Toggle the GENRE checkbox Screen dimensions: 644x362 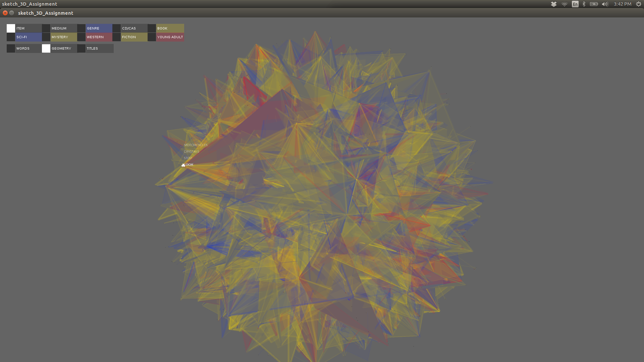pyautogui.click(x=81, y=28)
